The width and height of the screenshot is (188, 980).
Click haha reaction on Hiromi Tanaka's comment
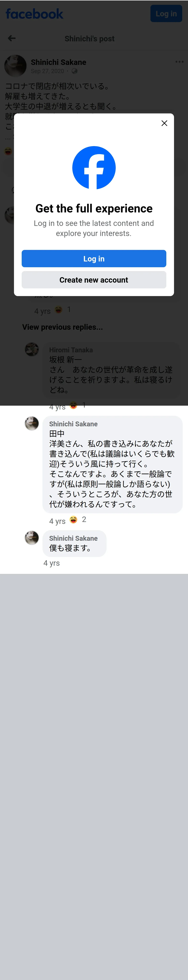pyautogui.click(x=74, y=405)
